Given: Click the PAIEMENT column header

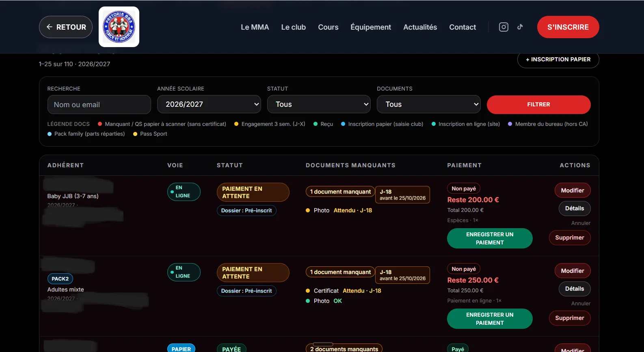Looking at the screenshot, I should coord(464,165).
